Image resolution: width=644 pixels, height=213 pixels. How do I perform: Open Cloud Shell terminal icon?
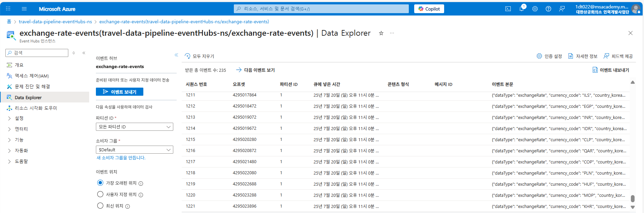[x=508, y=9]
